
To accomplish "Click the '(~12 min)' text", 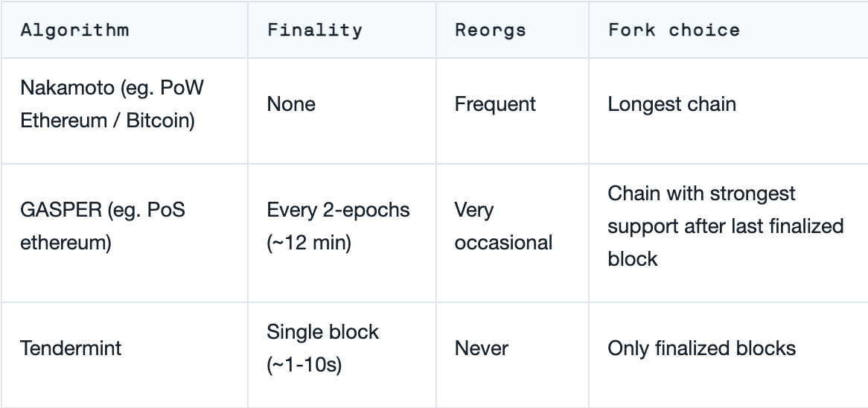I will click(309, 243).
